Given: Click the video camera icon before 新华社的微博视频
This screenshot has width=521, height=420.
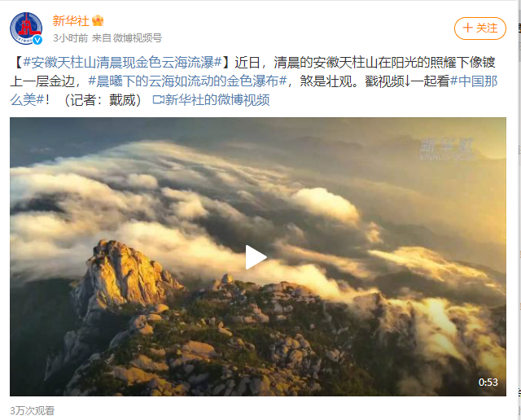Looking at the screenshot, I should pyautogui.click(x=158, y=99).
